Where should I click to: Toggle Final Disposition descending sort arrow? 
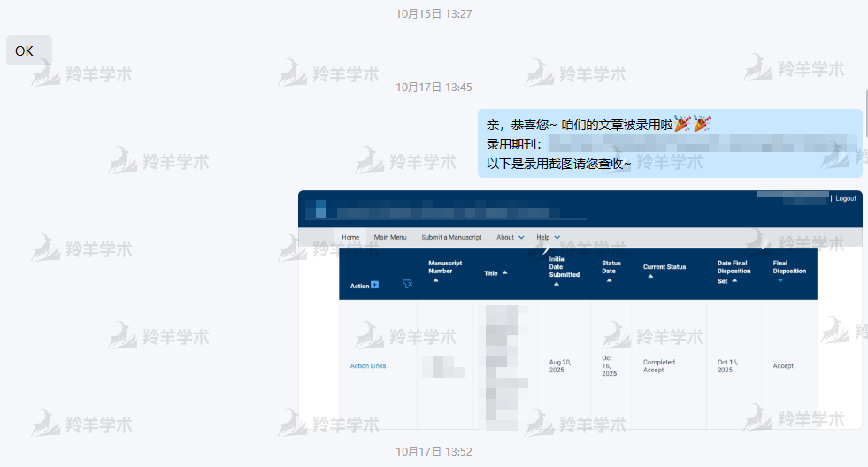pyautogui.click(x=780, y=280)
